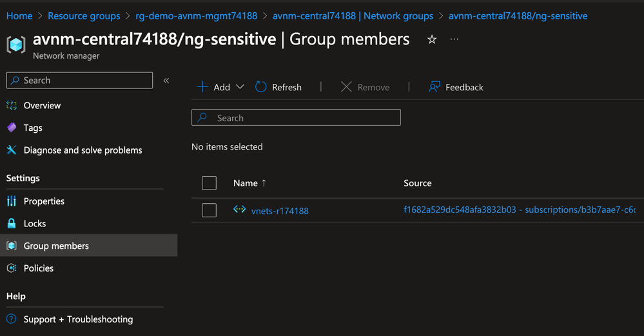Focus the sidebar Search field
This screenshot has width=644, height=336.
[80, 80]
